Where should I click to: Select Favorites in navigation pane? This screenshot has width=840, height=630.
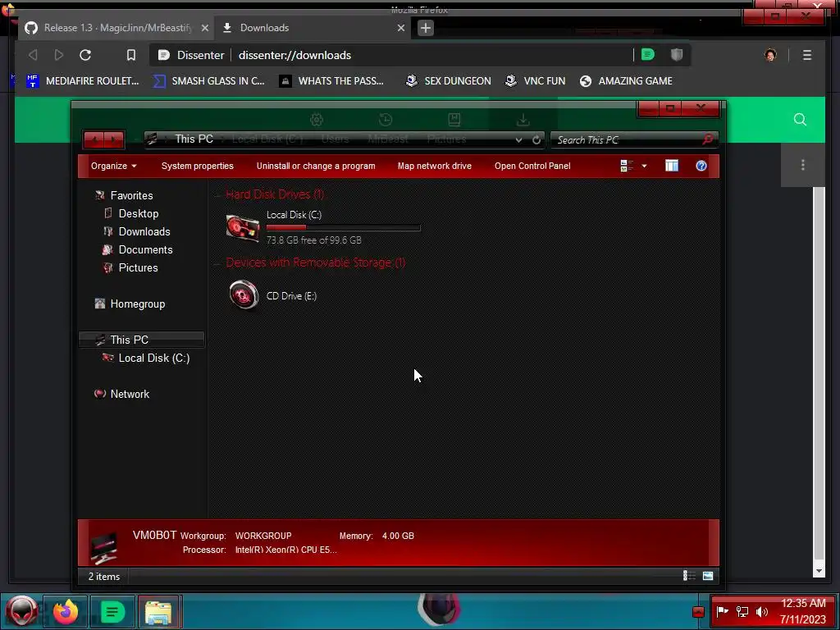click(x=131, y=195)
